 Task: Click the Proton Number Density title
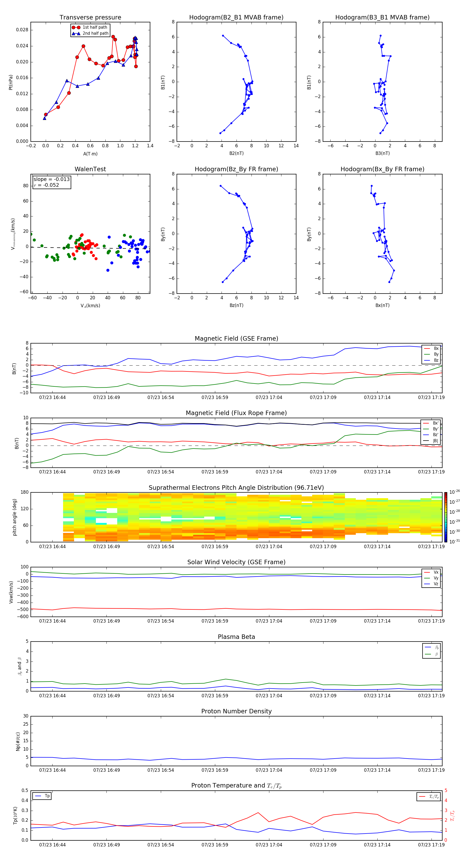point(236,711)
